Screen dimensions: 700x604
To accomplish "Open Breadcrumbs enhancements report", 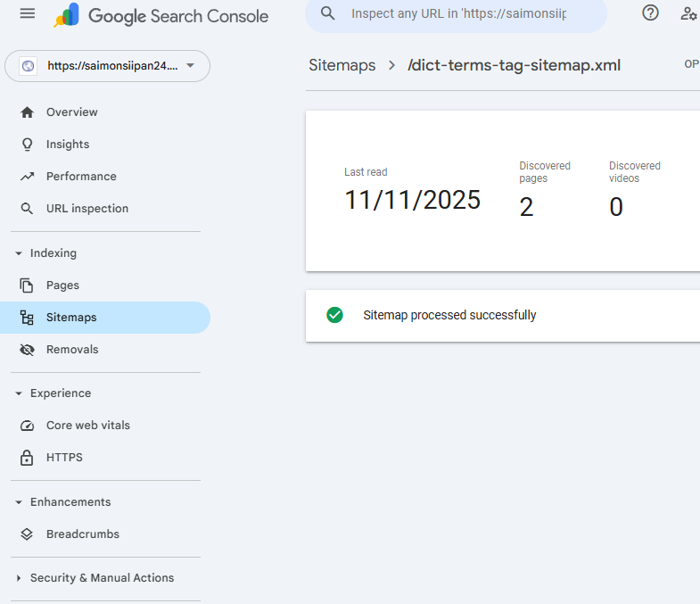I will [82, 534].
